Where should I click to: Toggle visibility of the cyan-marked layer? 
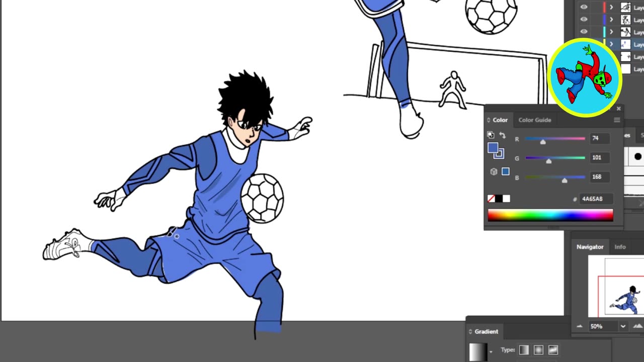584,32
